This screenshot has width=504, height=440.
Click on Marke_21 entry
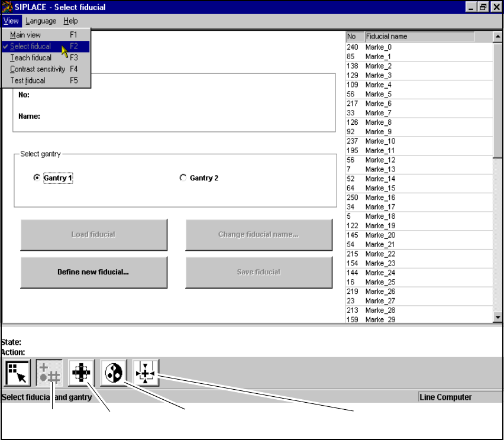pyautogui.click(x=419, y=245)
